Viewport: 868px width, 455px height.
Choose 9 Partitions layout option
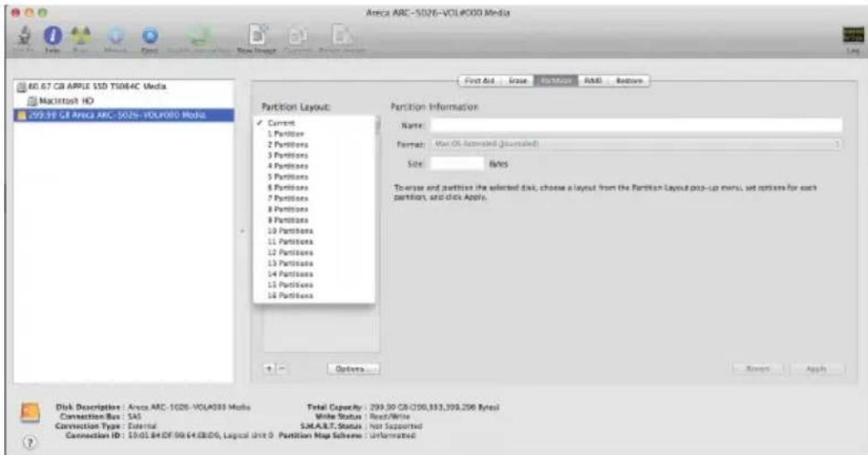tap(315, 220)
